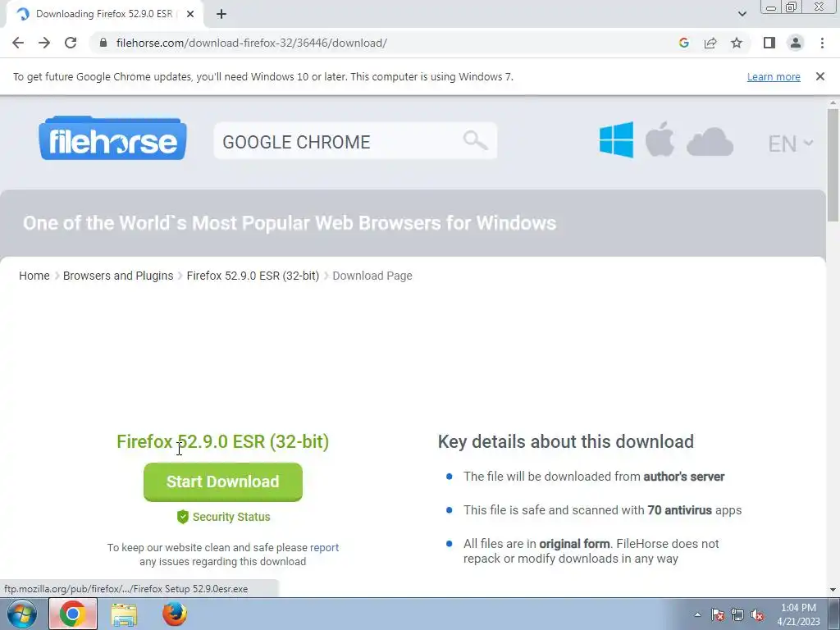Viewport: 840px width, 630px height.
Task: Go forward in browser history
Action: [x=44, y=43]
